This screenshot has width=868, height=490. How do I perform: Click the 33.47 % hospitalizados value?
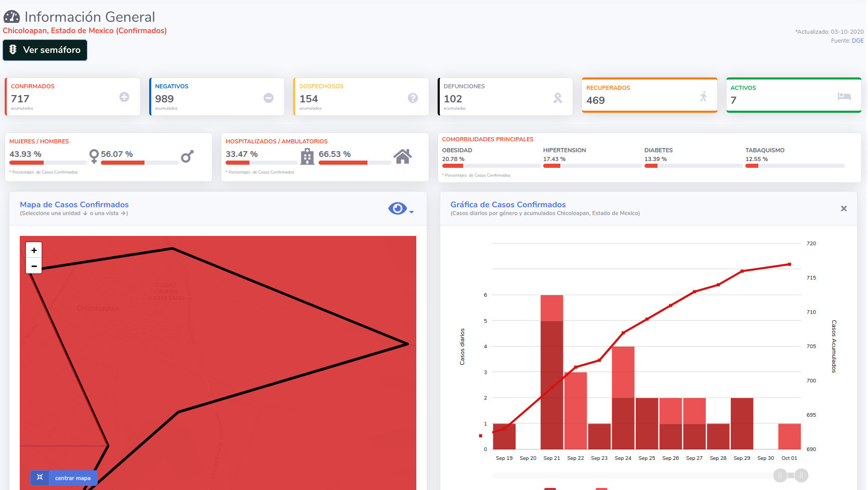[242, 154]
